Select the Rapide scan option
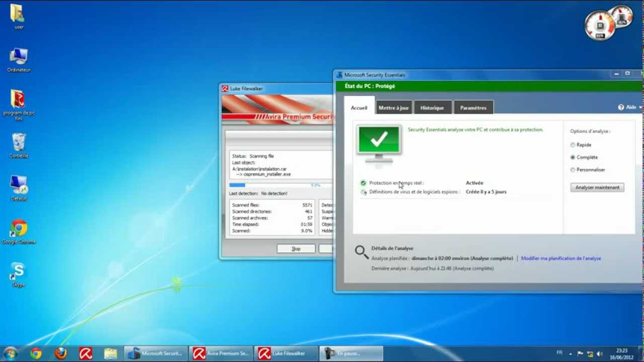Viewport: 644px width, 362px height. (x=573, y=145)
